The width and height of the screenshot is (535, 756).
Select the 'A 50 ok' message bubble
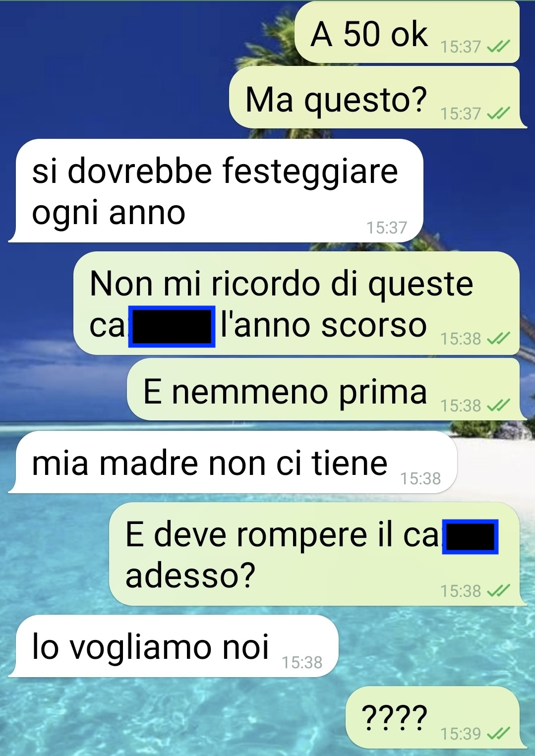(x=407, y=32)
